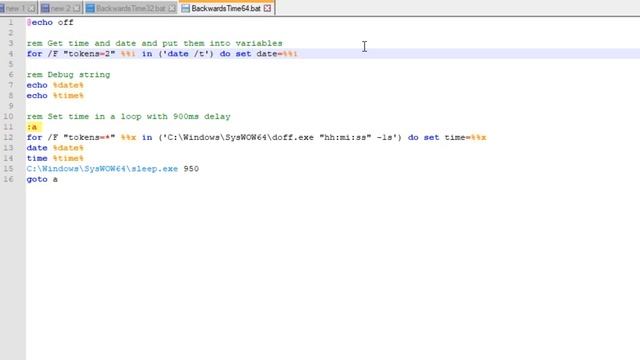Close the 'new 2' tab
640x360 pixels.
pos(77,8)
